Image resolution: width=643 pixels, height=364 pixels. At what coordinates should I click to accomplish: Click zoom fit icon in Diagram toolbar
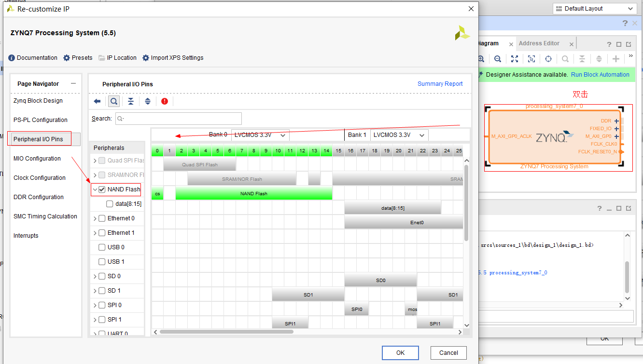[x=515, y=59]
